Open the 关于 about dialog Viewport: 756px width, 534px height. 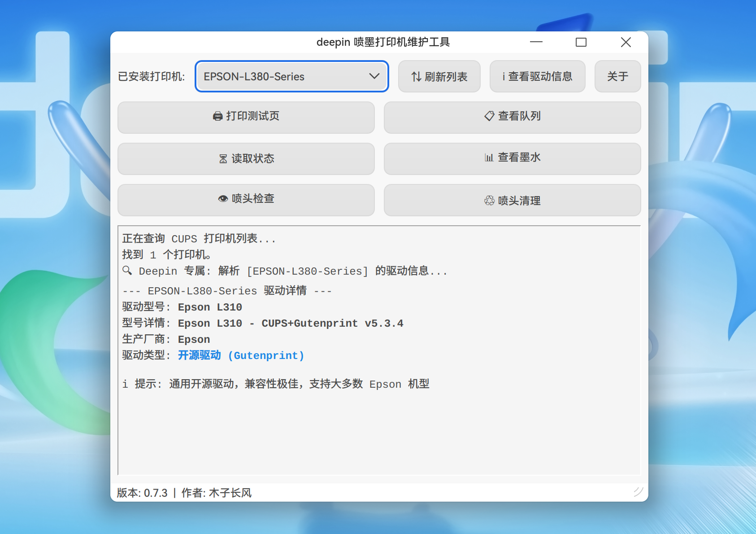(x=617, y=76)
